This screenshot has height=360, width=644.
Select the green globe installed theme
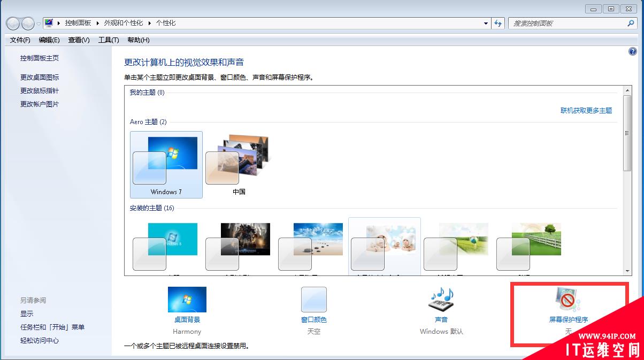point(457,246)
